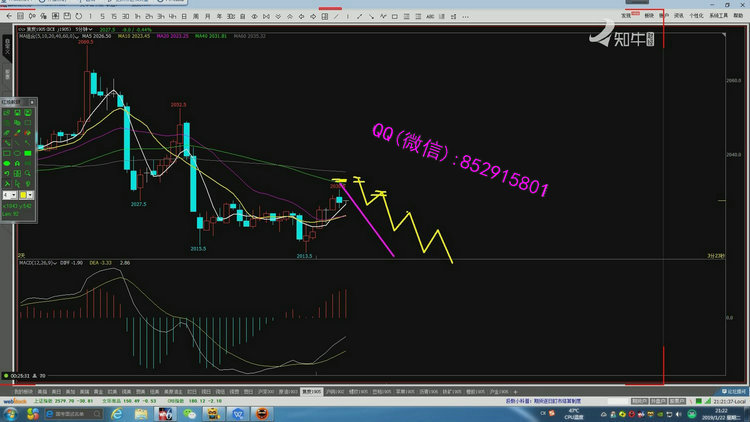The height and width of the screenshot is (422, 750).
Task: Select the polyline wave drawing tool
Action: (x=385, y=17)
